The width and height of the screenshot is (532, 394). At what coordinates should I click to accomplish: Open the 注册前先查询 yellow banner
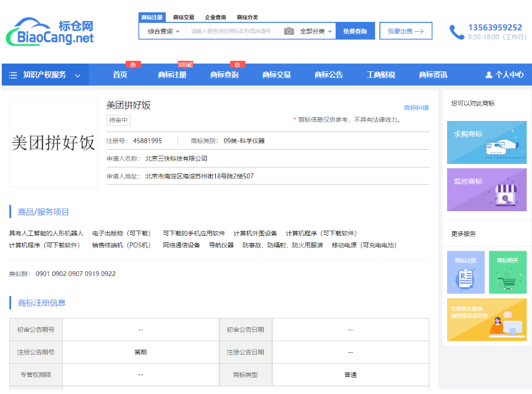coord(487,319)
